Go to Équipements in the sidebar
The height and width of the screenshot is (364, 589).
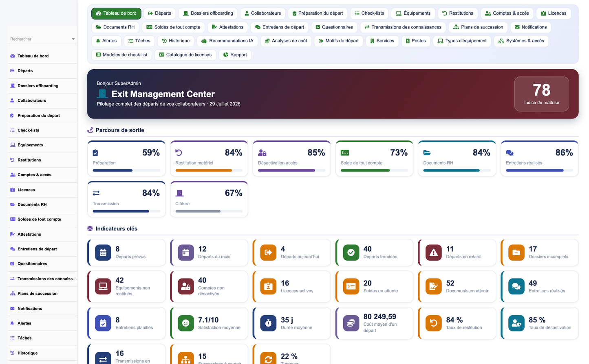[x=42, y=145]
